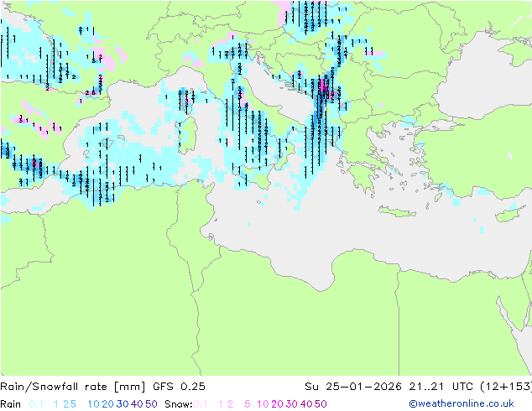Viewport: 532px width, 411px height.
Task: Select the Snow legend value 50
Action: point(321,404)
